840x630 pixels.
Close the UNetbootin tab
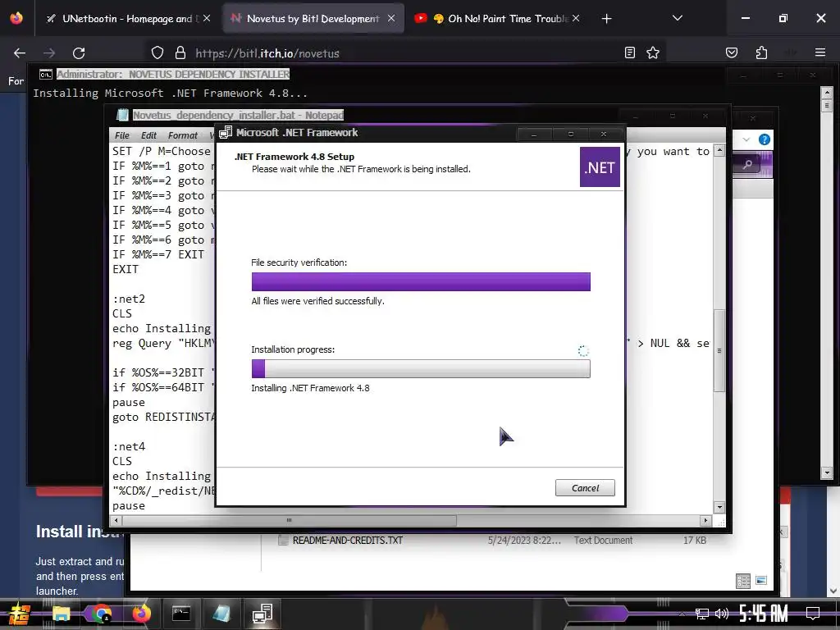coord(207,18)
